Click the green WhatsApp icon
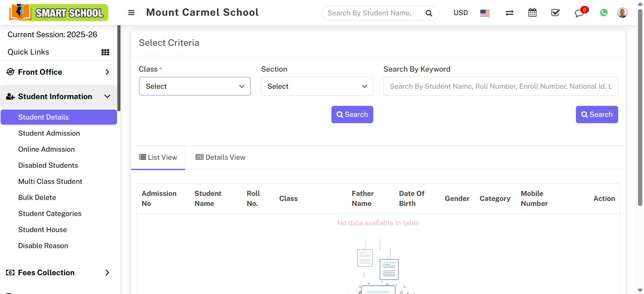 click(604, 13)
